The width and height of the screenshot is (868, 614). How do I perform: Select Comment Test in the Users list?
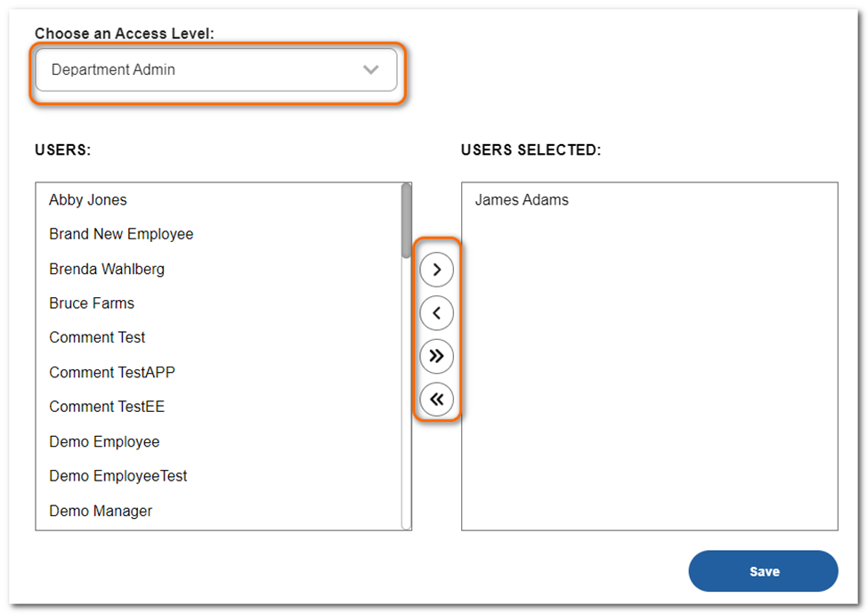coord(97,337)
